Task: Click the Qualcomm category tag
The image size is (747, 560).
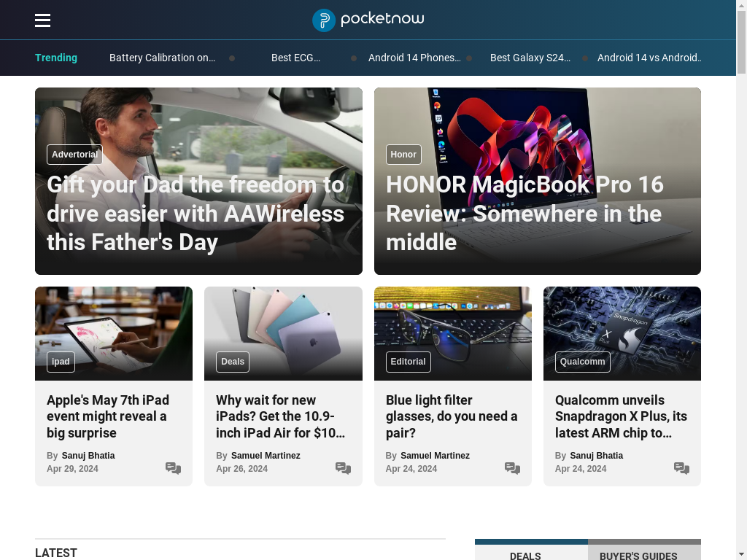Action: pos(582,362)
